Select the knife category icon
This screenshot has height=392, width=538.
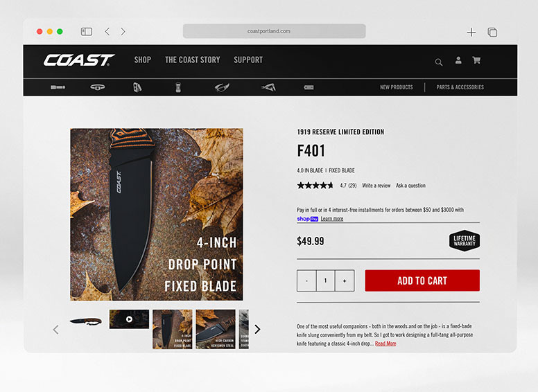268,87
